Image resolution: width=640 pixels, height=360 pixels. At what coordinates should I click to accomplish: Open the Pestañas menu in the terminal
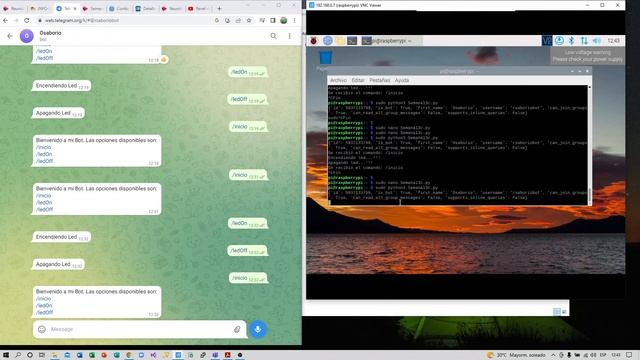pyautogui.click(x=380, y=80)
